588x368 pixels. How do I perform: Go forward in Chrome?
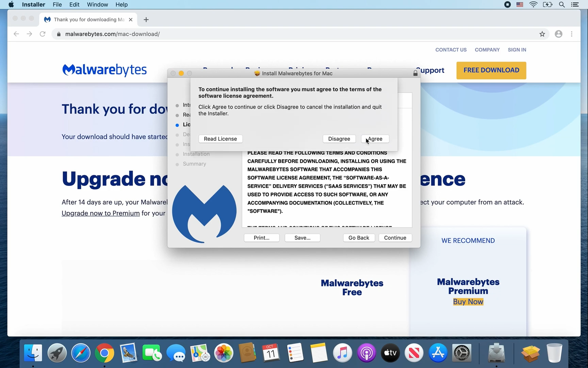(29, 34)
